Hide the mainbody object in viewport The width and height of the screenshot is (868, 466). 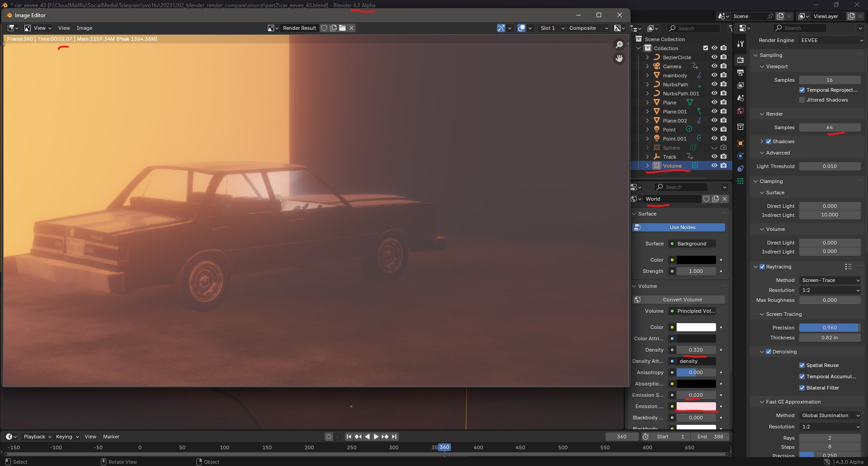tap(714, 75)
